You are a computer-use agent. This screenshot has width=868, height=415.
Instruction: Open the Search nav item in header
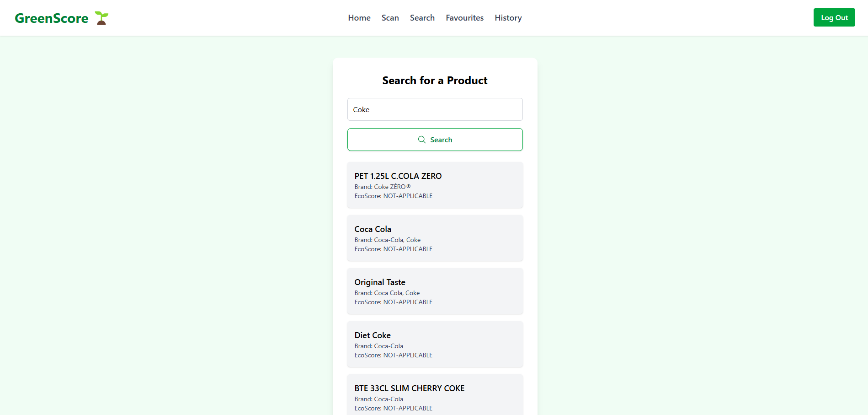[422, 18]
